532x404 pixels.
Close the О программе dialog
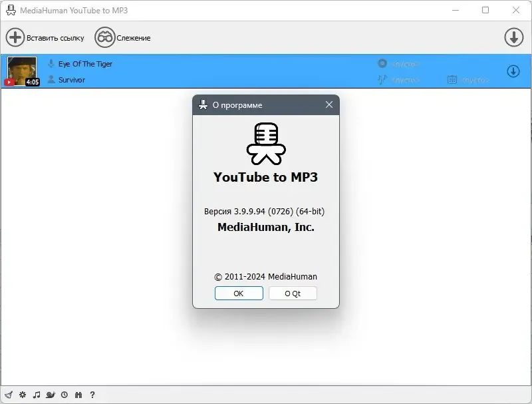[329, 104]
